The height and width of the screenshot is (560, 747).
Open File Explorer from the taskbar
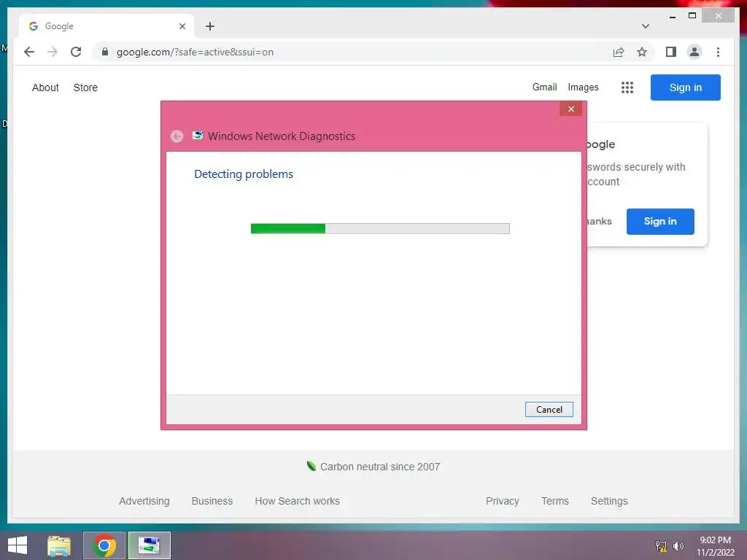click(59, 545)
